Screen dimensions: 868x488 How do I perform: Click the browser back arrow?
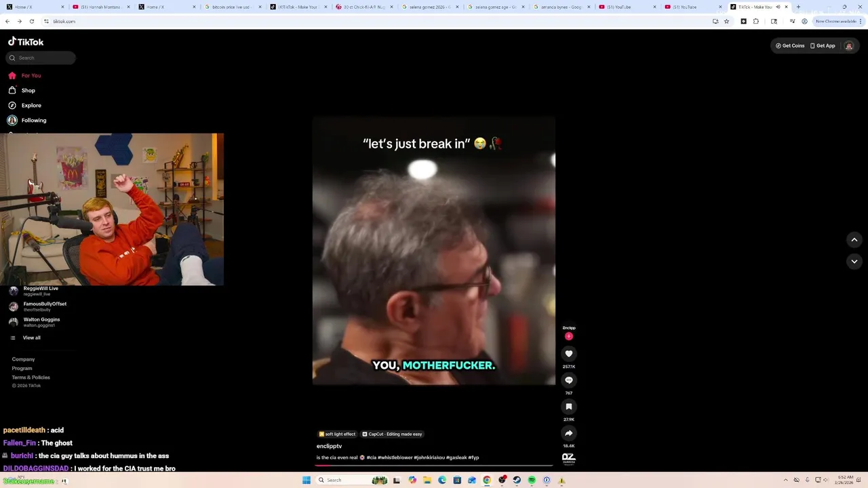(x=7, y=21)
